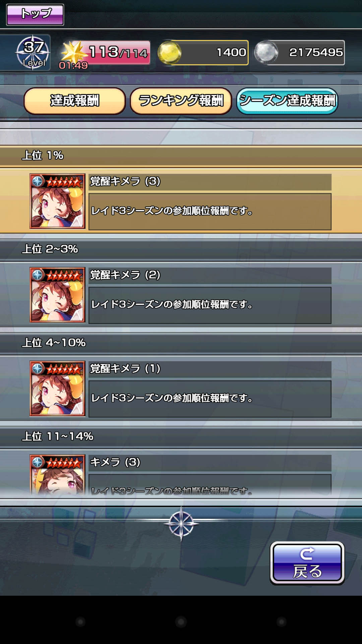The width and height of the screenshot is (362, 644).
Task: Open キメラ (3) character portrait
Action: [x=57, y=475]
